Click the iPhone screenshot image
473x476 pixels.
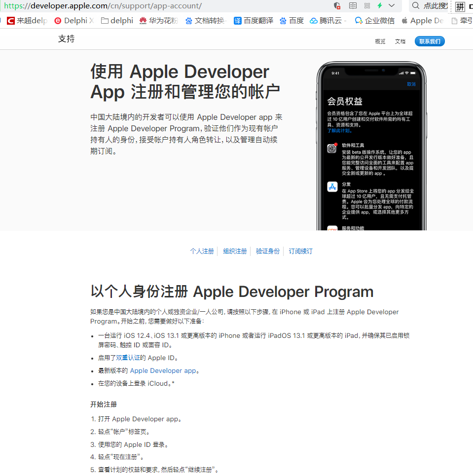[x=371, y=146]
